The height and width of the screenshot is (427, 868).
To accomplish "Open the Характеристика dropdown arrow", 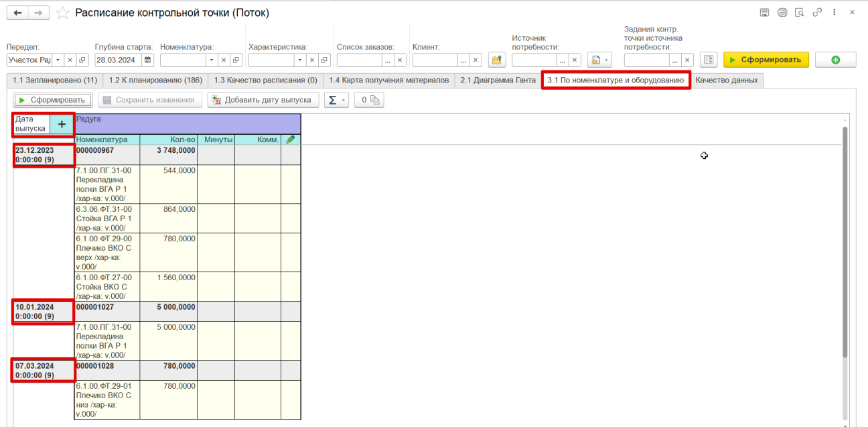I will coord(300,60).
